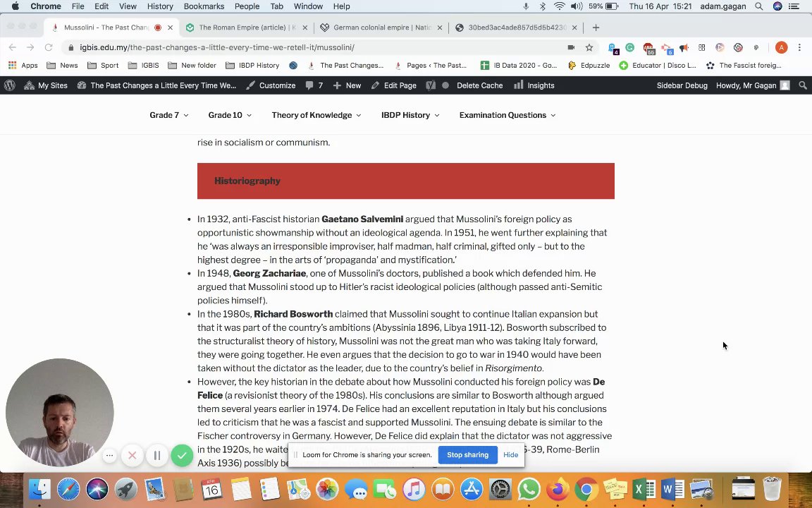Open the Wi-Fi status menu
Viewport: 812px width, 508px height.
coord(559,6)
